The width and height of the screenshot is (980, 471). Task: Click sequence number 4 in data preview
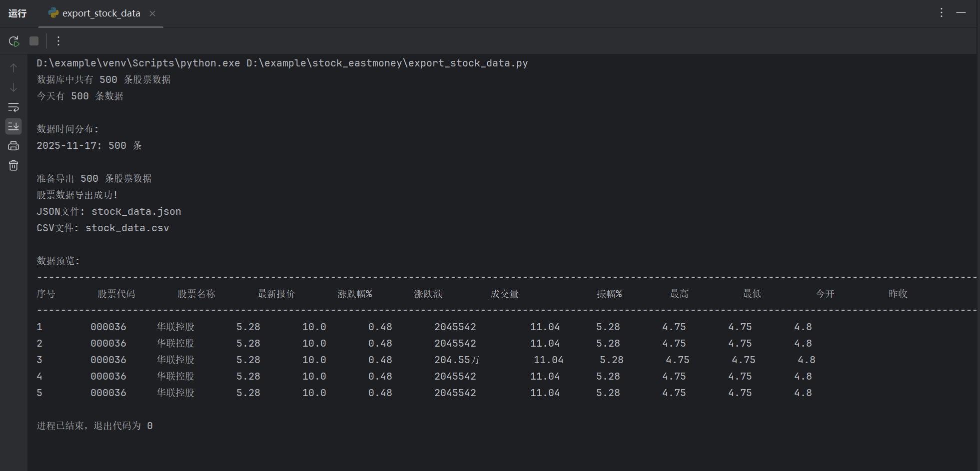[39, 376]
